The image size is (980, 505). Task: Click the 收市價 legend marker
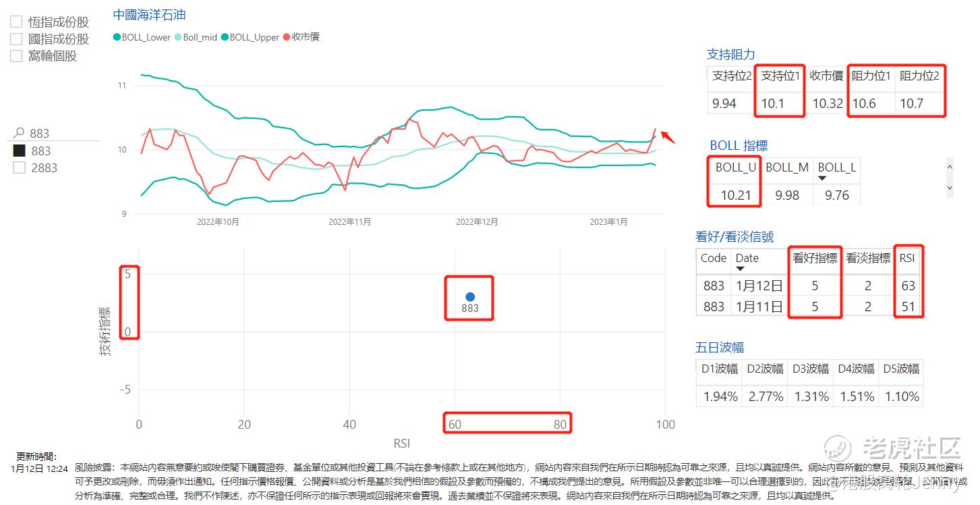click(x=287, y=37)
